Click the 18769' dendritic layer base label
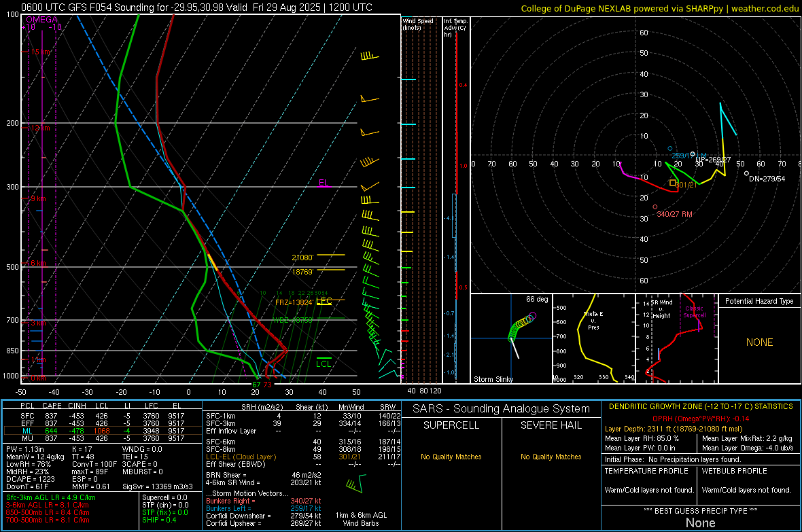802x532 pixels. 303,272
